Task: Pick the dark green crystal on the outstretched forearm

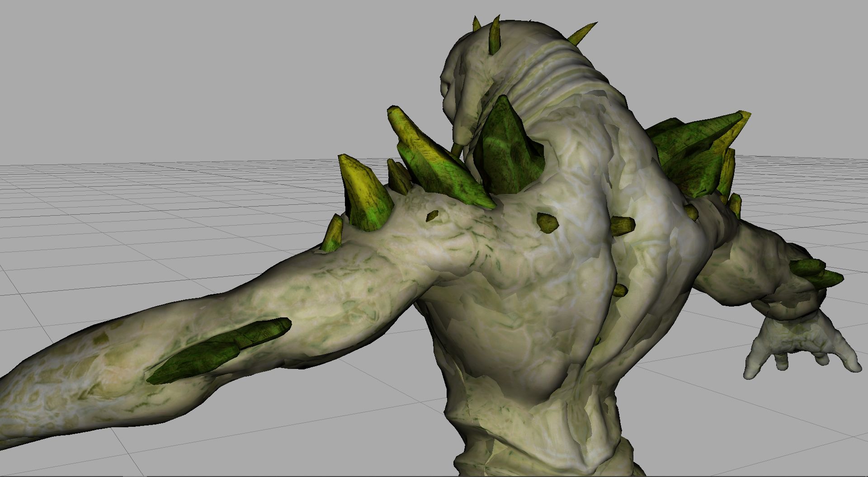Action: click(218, 350)
